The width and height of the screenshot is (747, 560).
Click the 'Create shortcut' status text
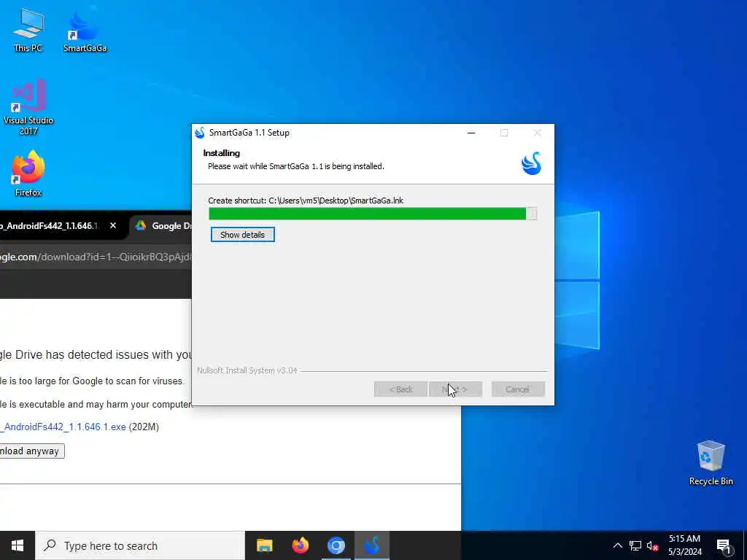(x=306, y=201)
